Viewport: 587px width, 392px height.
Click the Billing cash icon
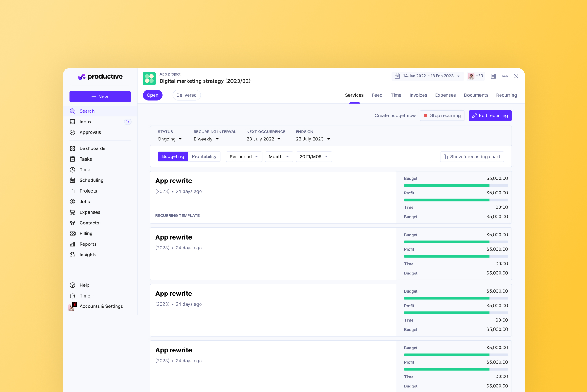click(73, 234)
